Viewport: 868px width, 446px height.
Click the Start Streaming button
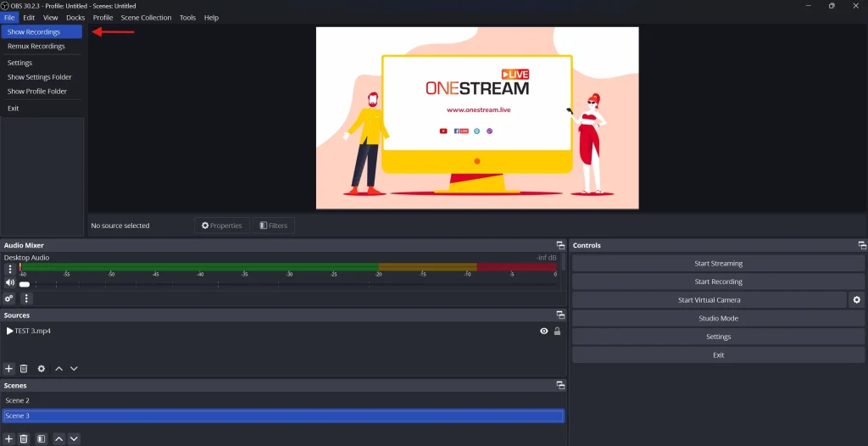(x=718, y=264)
